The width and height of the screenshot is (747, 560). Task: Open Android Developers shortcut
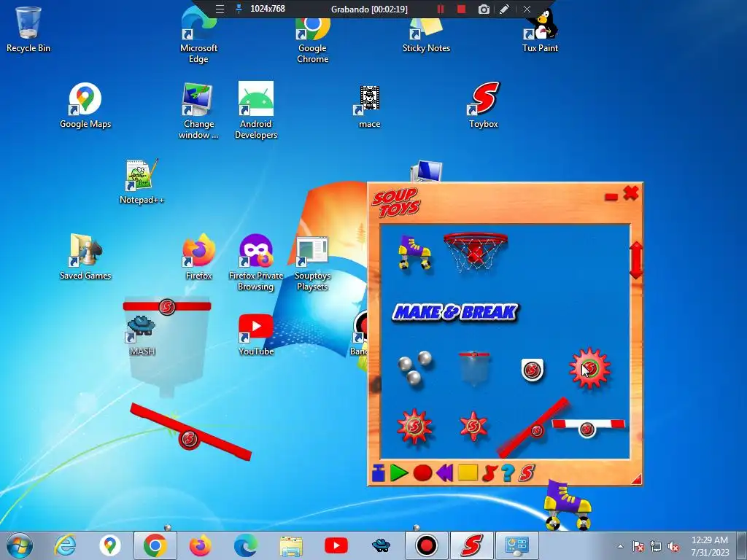pyautogui.click(x=256, y=111)
